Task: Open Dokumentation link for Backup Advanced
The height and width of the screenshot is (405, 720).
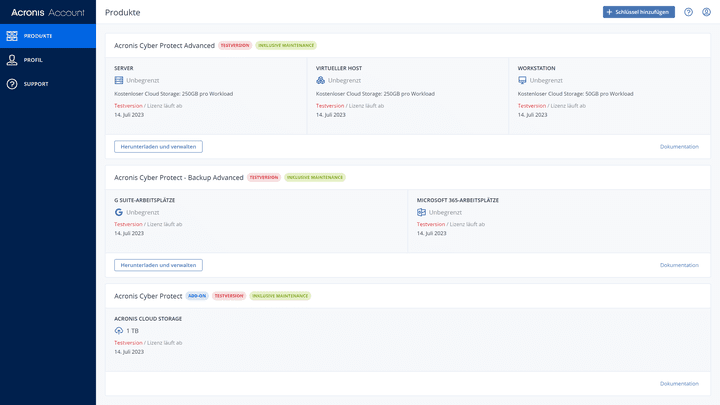Action: click(x=679, y=265)
